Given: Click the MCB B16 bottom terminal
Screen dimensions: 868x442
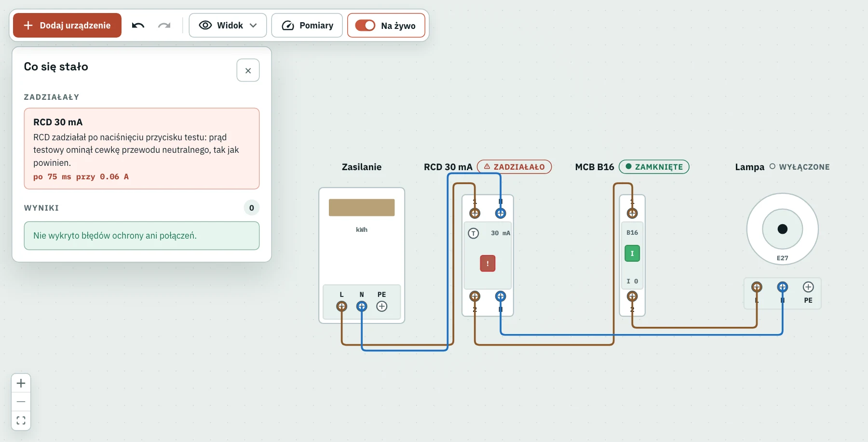Looking at the screenshot, I should tap(632, 296).
